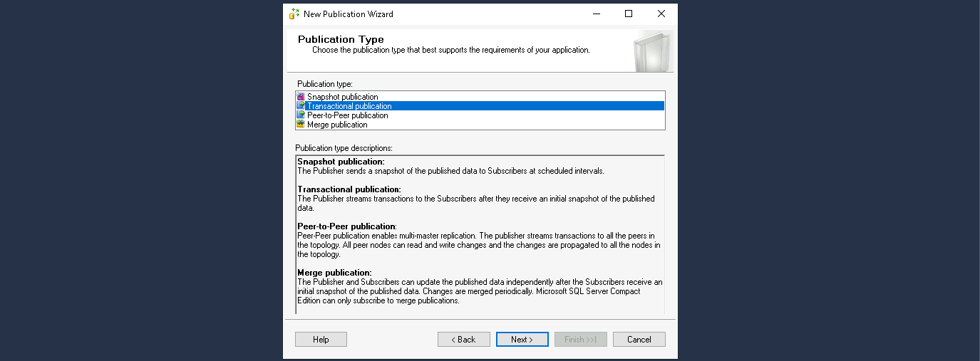The height and width of the screenshot is (361, 980).
Task: Choose the Transactional publication entry
Action: tap(349, 106)
